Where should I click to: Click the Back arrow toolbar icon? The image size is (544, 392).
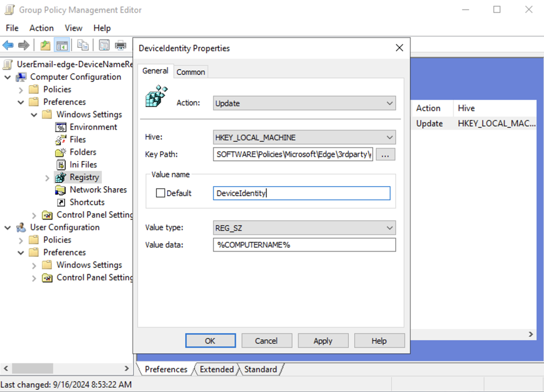click(x=8, y=45)
